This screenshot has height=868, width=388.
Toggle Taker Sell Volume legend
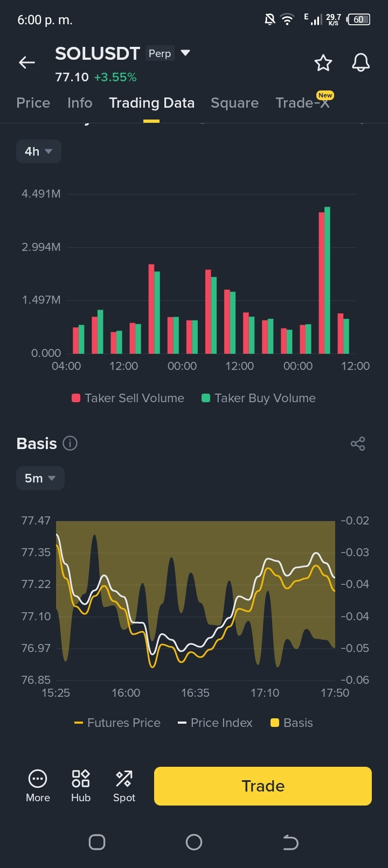click(x=128, y=398)
